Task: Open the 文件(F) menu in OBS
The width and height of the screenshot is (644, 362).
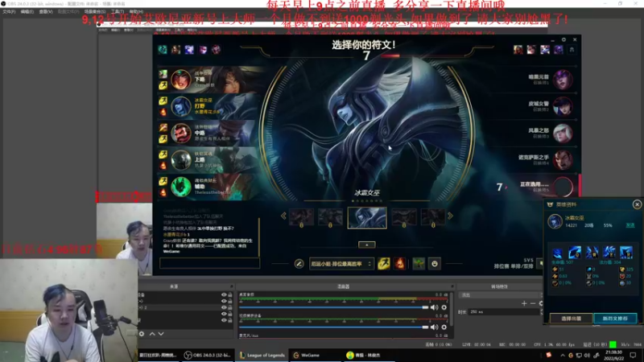Action: point(9,11)
